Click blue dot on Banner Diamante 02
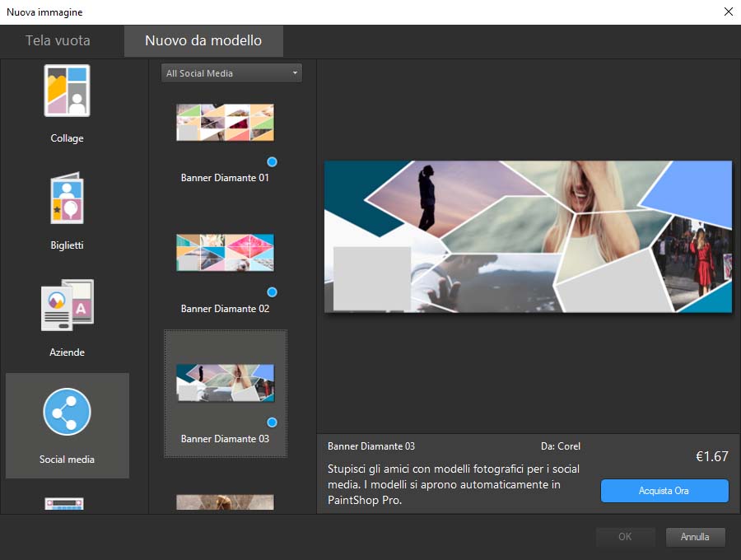The height and width of the screenshot is (560, 741). coord(272,292)
